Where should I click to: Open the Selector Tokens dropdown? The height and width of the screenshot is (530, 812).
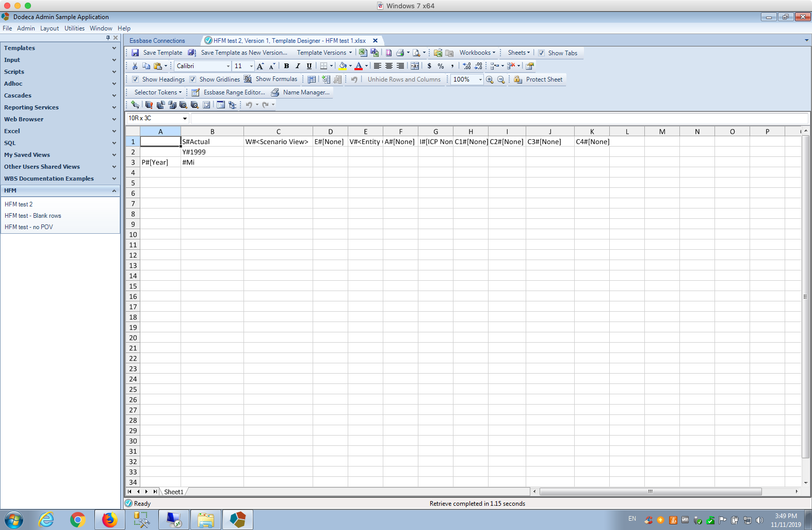[x=158, y=92]
